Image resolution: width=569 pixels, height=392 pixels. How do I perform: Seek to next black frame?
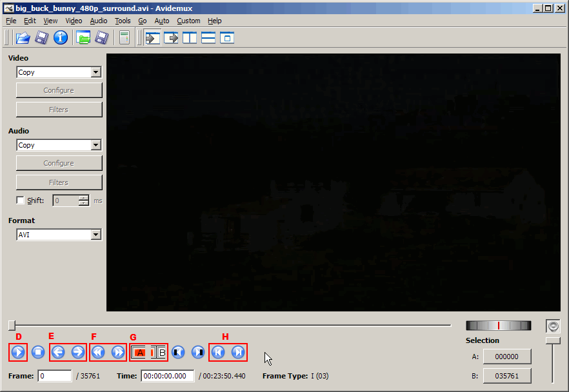click(198, 352)
